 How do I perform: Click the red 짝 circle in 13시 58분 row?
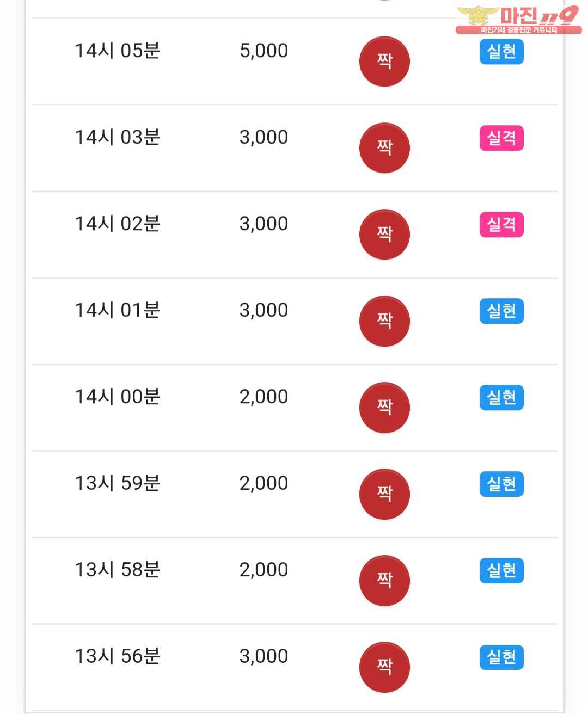coord(384,581)
